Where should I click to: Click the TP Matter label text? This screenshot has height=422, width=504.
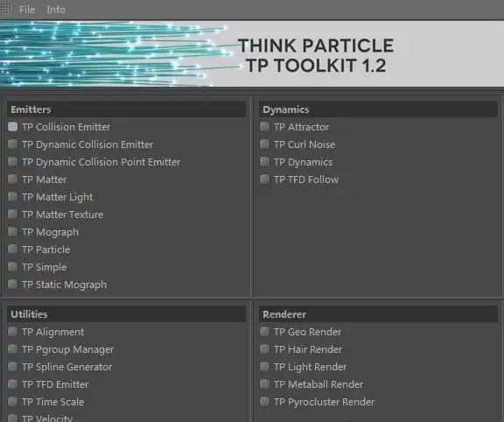point(45,179)
